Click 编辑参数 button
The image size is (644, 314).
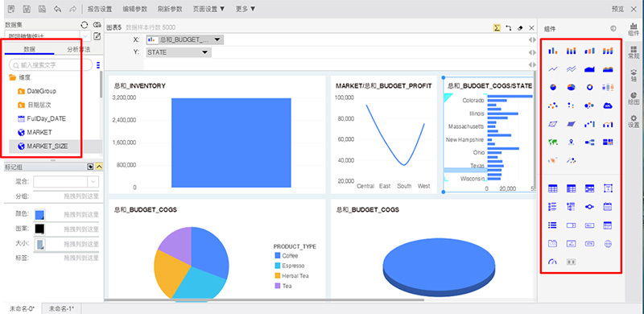pos(135,9)
